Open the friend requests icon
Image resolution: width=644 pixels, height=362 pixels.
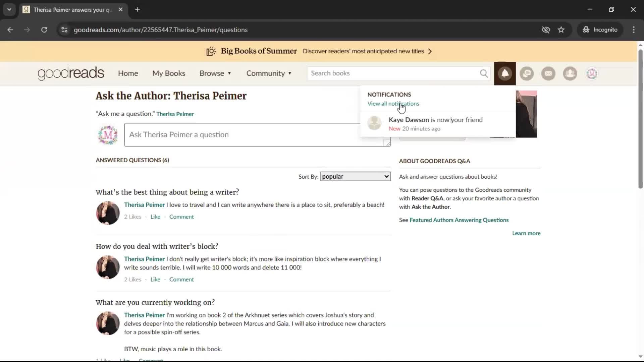point(570,73)
